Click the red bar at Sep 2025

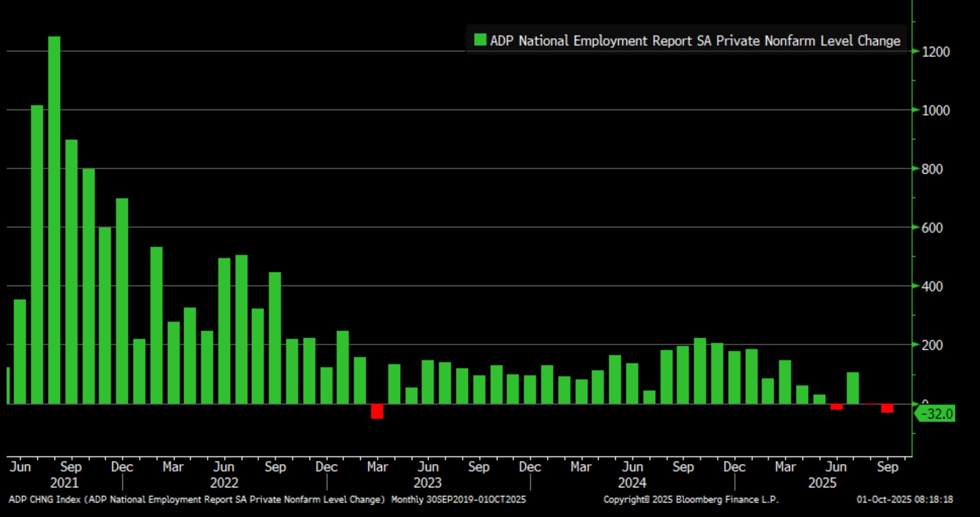(887, 408)
